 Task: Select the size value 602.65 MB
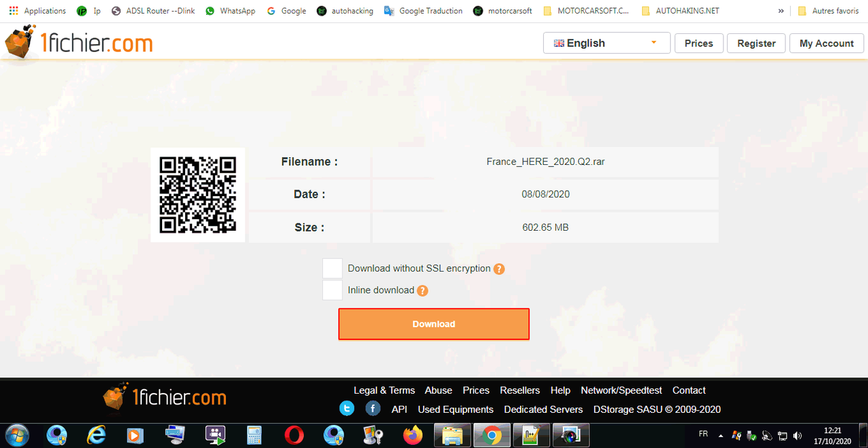[x=545, y=227]
